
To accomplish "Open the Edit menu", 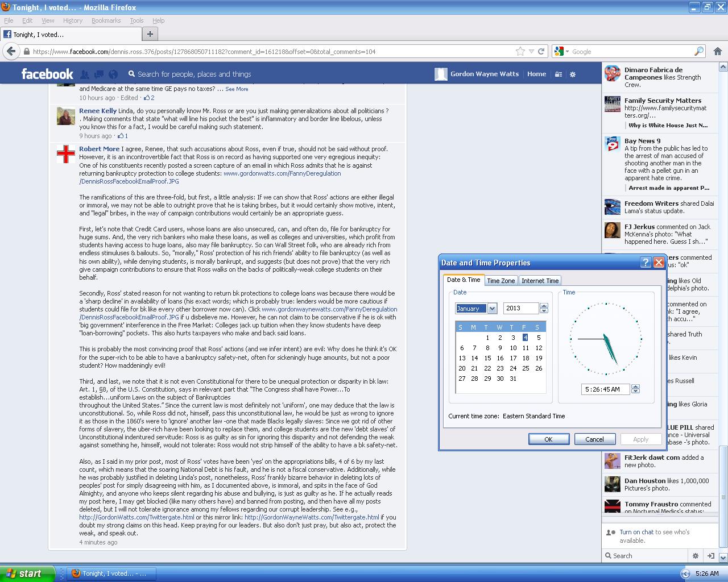I will click(x=27, y=20).
